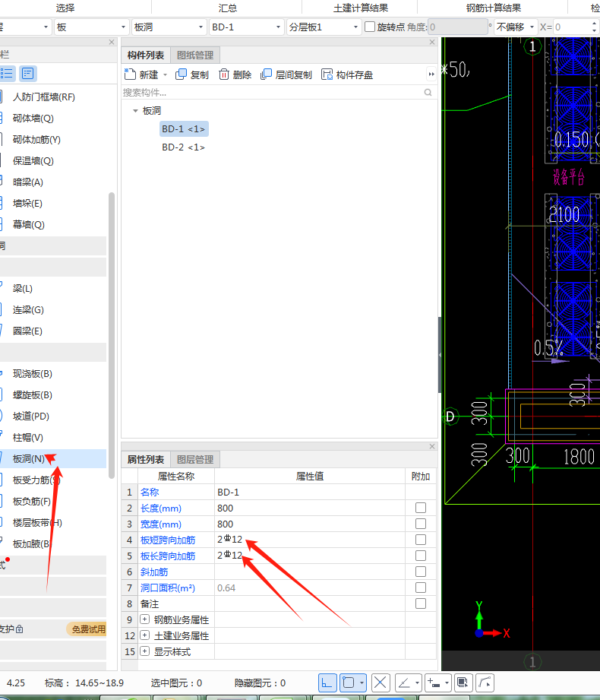Enable the 旋转点 rotation point checkbox
This screenshot has width=600, height=700.
370,27
